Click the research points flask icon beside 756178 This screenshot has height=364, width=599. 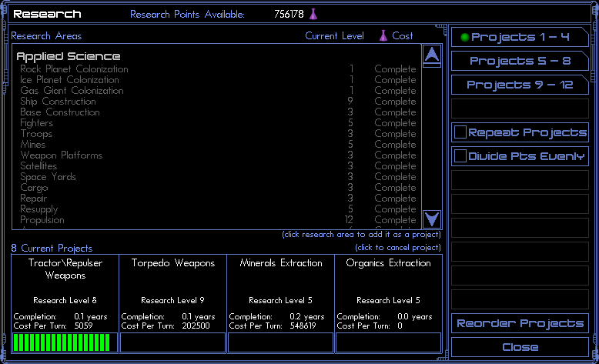pyautogui.click(x=313, y=14)
